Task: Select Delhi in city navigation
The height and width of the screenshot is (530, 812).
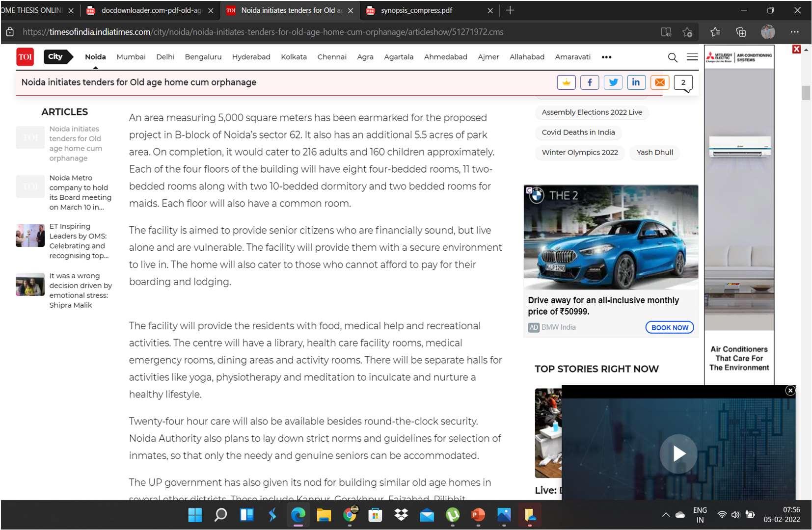Action: point(165,57)
